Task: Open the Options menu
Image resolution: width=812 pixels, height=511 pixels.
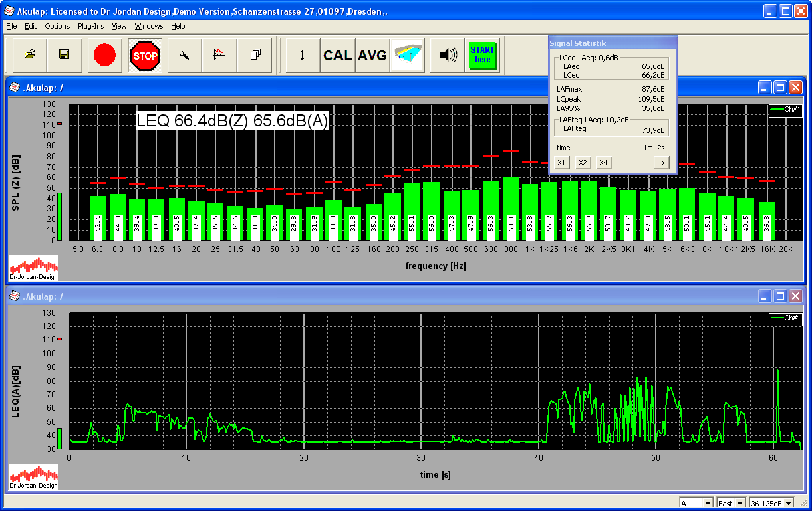Action: pyautogui.click(x=57, y=26)
